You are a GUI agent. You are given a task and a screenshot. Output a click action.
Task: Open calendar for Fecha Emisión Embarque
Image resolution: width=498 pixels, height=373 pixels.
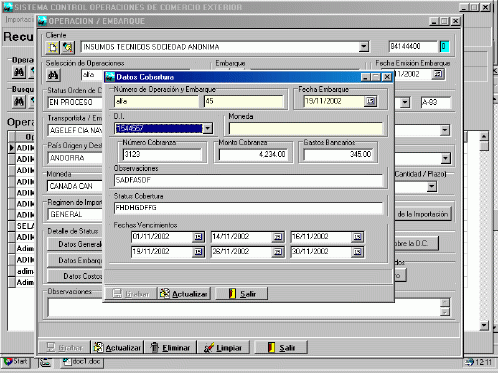click(438, 74)
